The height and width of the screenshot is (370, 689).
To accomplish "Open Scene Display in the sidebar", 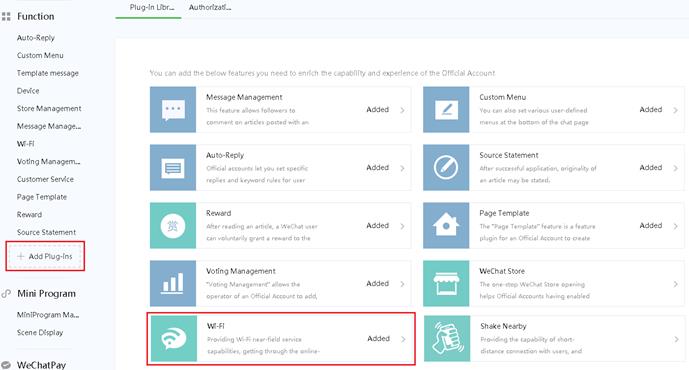I will [x=40, y=333].
